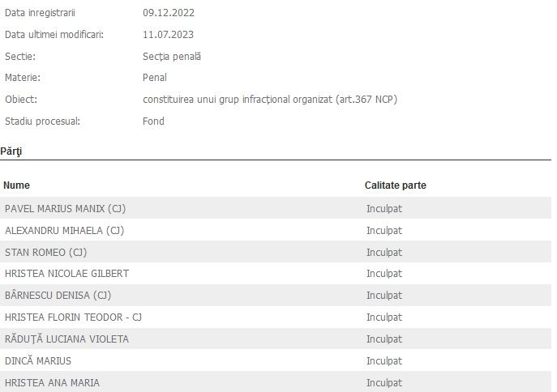Select the STAN ROMEO (CJ) entry
This screenshot has width=557, height=392.
(x=45, y=252)
